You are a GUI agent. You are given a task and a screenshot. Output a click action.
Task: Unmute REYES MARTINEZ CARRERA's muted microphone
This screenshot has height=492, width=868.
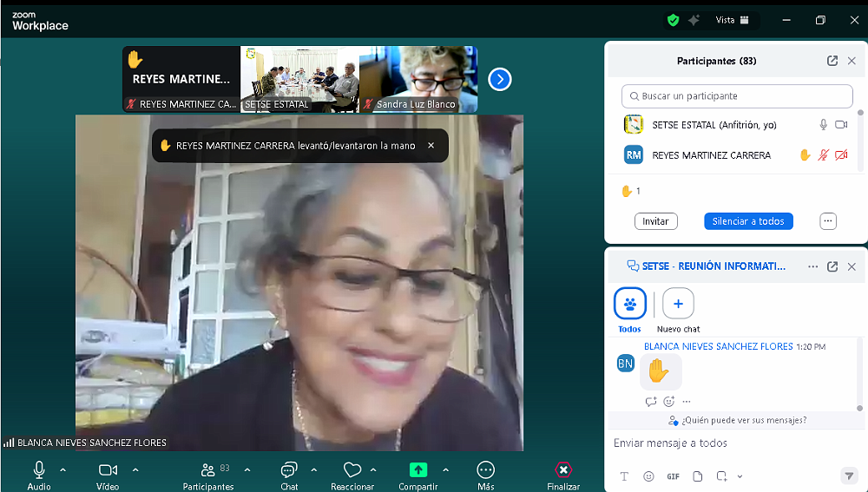click(823, 155)
